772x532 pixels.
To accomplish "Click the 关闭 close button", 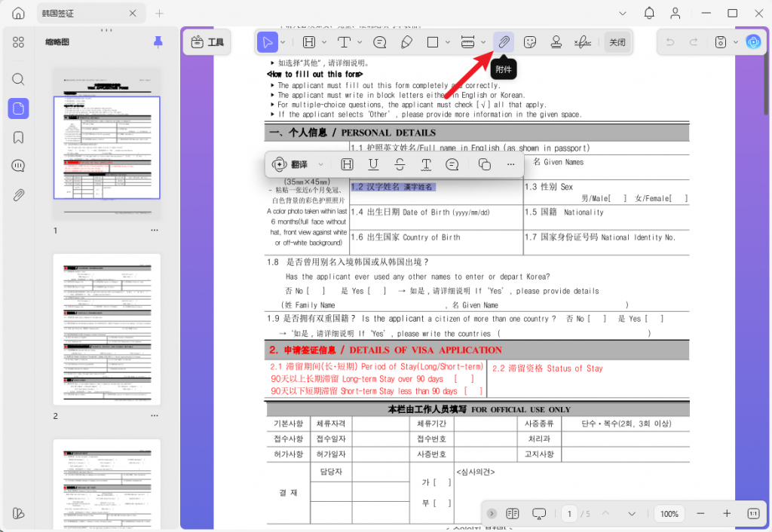I will click(x=617, y=42).
